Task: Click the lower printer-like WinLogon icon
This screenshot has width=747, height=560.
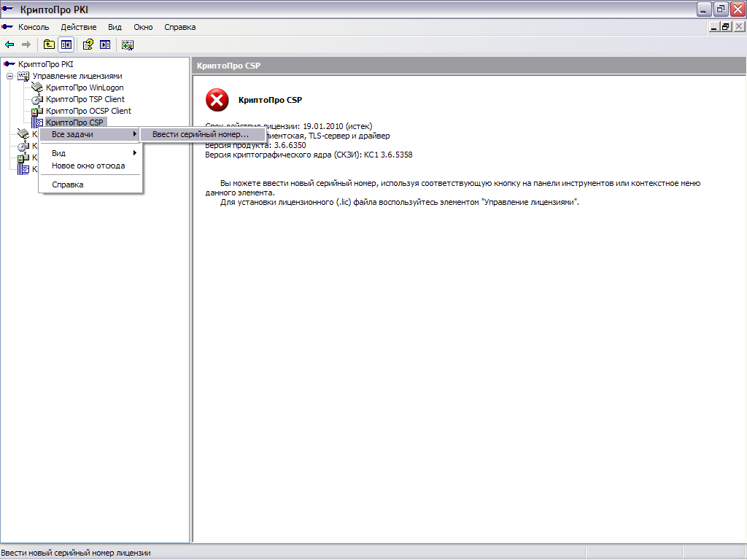Action: (x=23, y=134)
